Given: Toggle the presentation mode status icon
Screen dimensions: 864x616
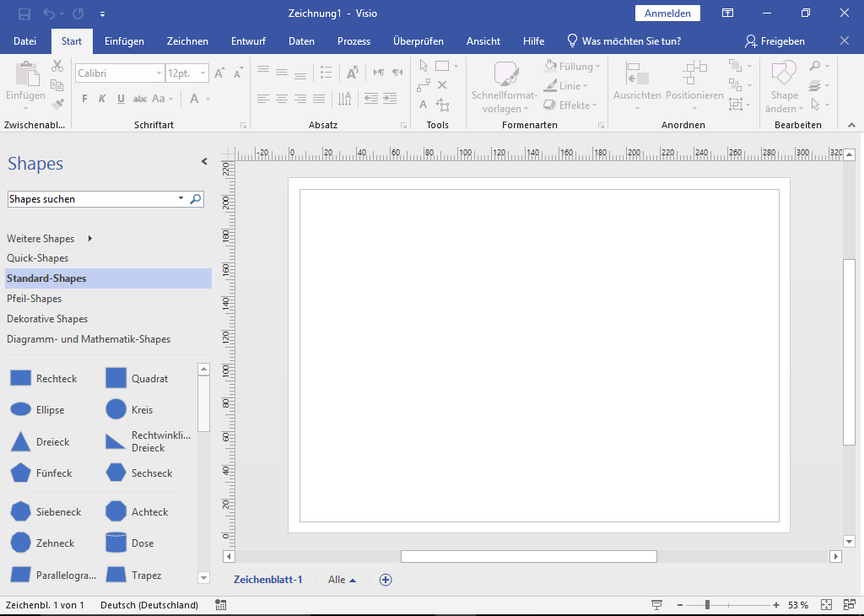Looking at the screenshot, I should coord(657,605).
